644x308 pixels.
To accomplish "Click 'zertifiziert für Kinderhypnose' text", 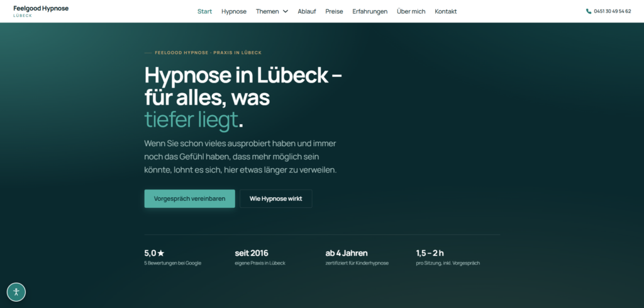I will click(357, 263).
